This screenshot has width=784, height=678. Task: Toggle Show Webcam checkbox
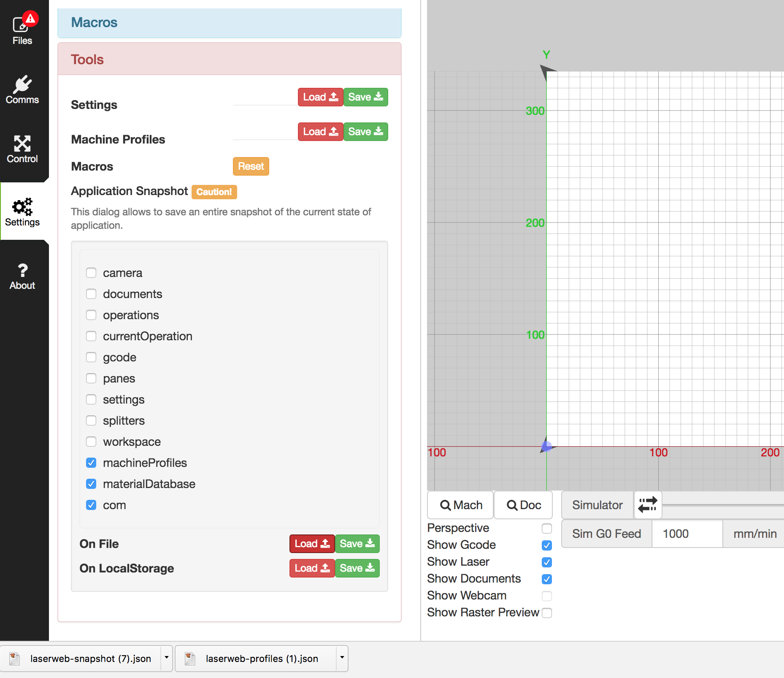pyautogui.click(x=547, y=596)
